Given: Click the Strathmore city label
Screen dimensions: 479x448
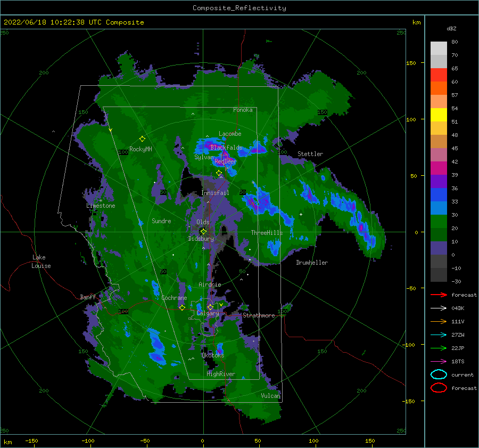Looking at the screenshot, I should pos(259,315).
